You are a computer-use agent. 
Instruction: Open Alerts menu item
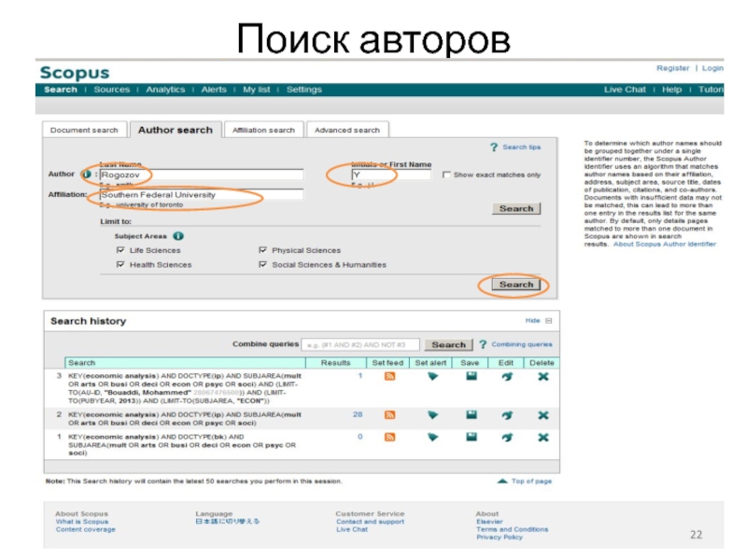tap(214, 90)
